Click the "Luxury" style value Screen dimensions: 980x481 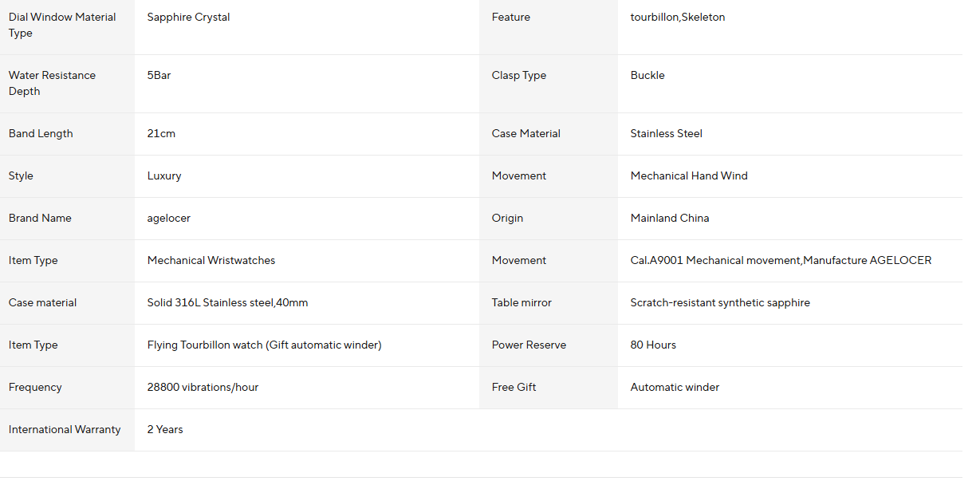pyautogui.click(x=164, y=176)
